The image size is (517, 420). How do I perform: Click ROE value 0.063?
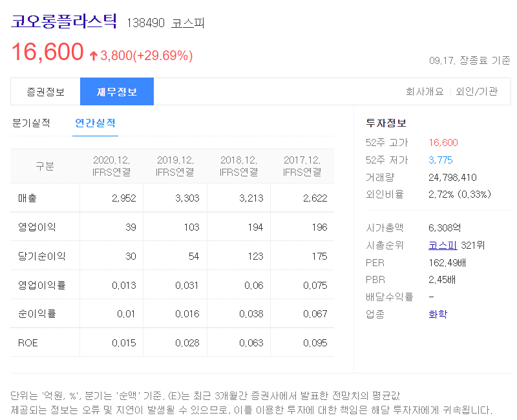click(251, 343)
